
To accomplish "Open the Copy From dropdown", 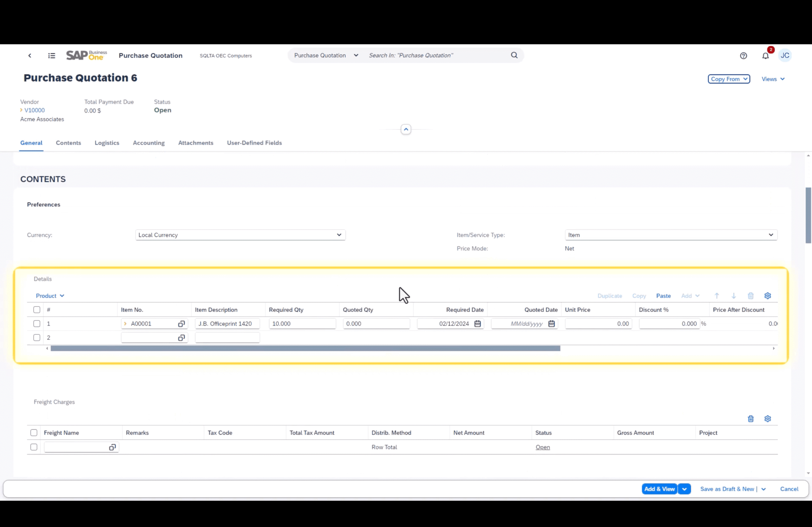I will click(x=729, y=79).
